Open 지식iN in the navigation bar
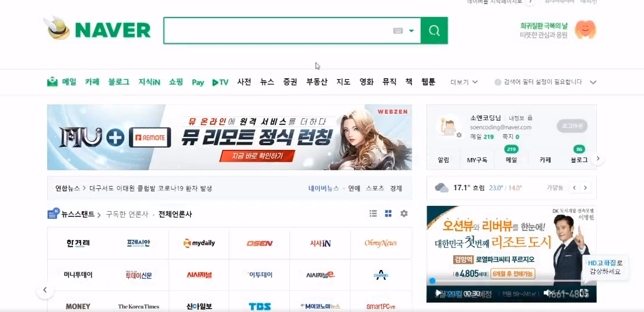Viewport: 644px width, 312px height. [x=149, y=82]
